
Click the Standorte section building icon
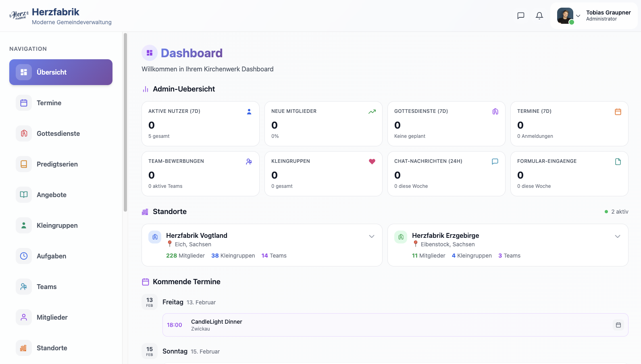[x=145, y=212]
